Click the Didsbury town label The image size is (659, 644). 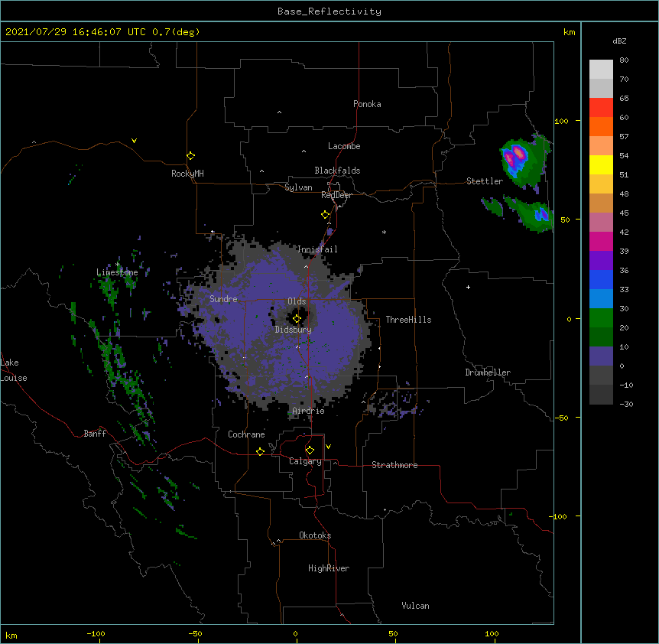click(x=294, y=330)
